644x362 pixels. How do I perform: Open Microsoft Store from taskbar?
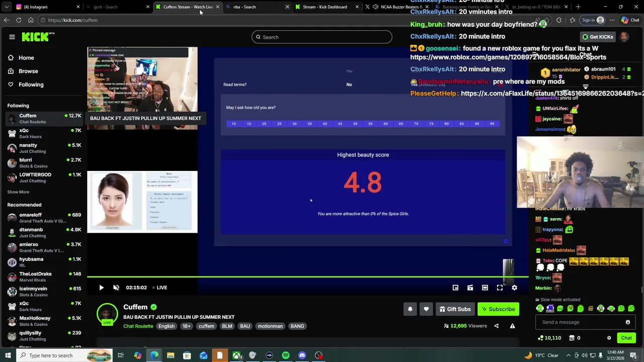[x=187, y=355]
